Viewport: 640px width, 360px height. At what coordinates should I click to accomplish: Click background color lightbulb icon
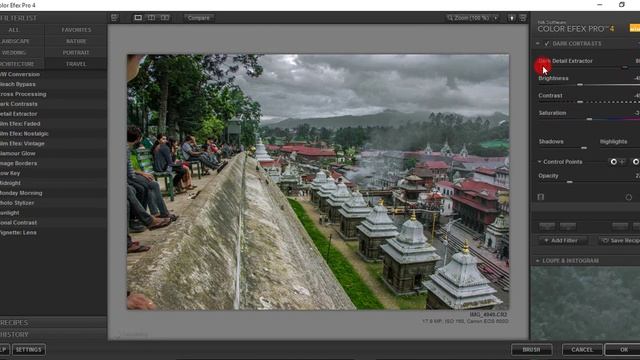tap(511, 18)
